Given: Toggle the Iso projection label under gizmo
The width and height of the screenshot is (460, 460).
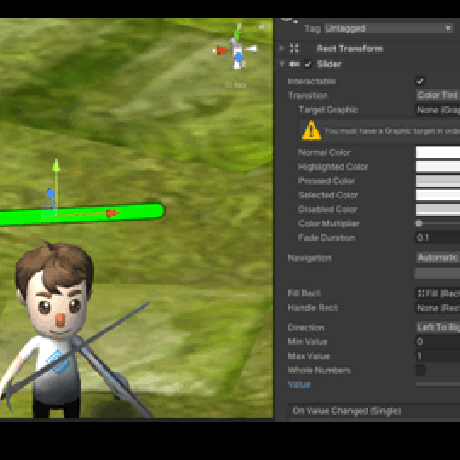Looking at the screenshot, I should (236, 85).
